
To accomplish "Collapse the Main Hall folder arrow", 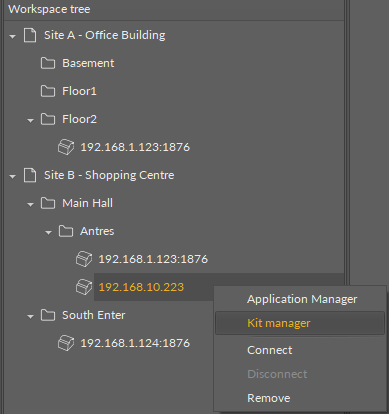I will [31, 204].
